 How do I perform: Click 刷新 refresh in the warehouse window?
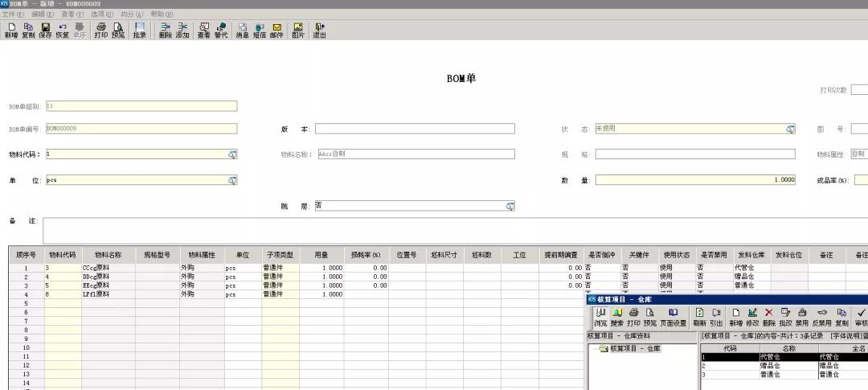click(699, 316)
